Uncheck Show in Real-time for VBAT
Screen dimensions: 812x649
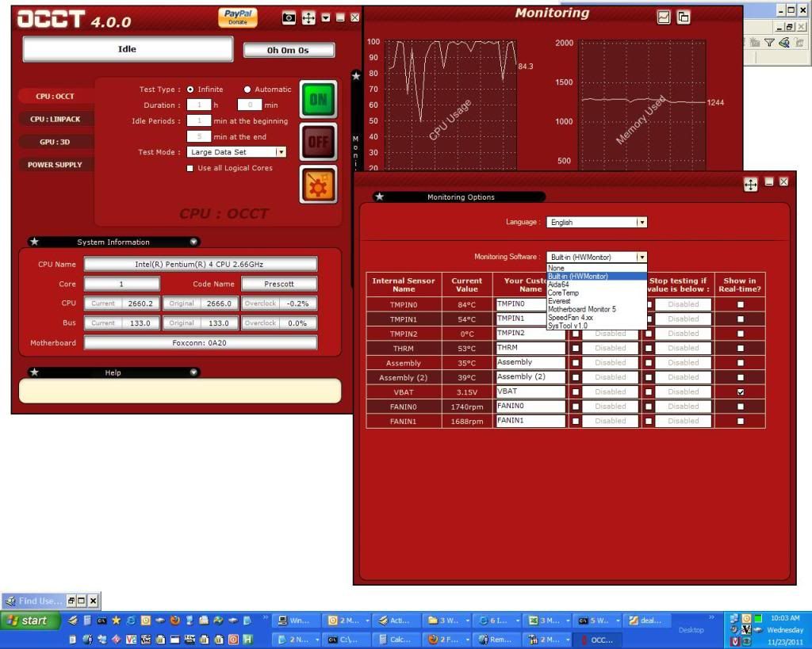741,392
